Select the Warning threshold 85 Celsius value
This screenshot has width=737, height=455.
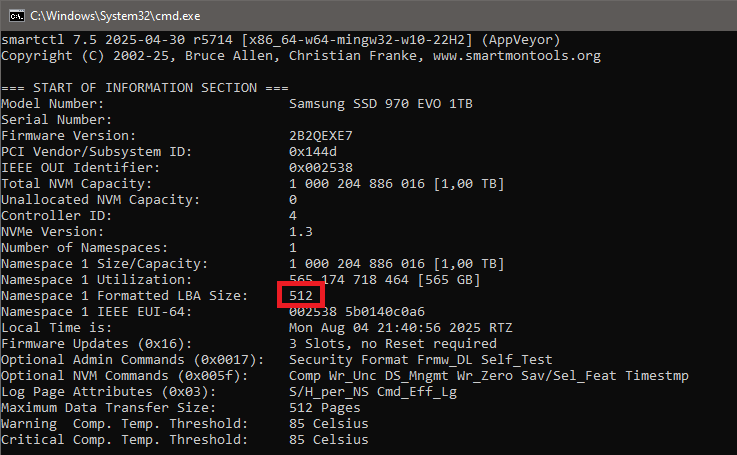329,424
